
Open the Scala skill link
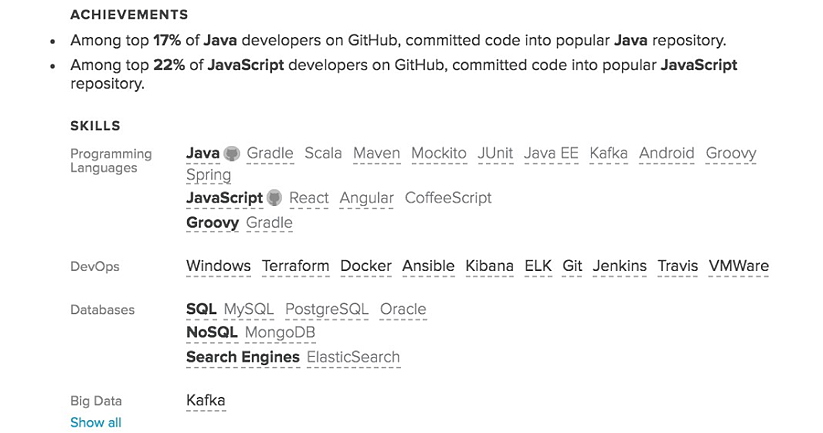(x=323, y=154)
